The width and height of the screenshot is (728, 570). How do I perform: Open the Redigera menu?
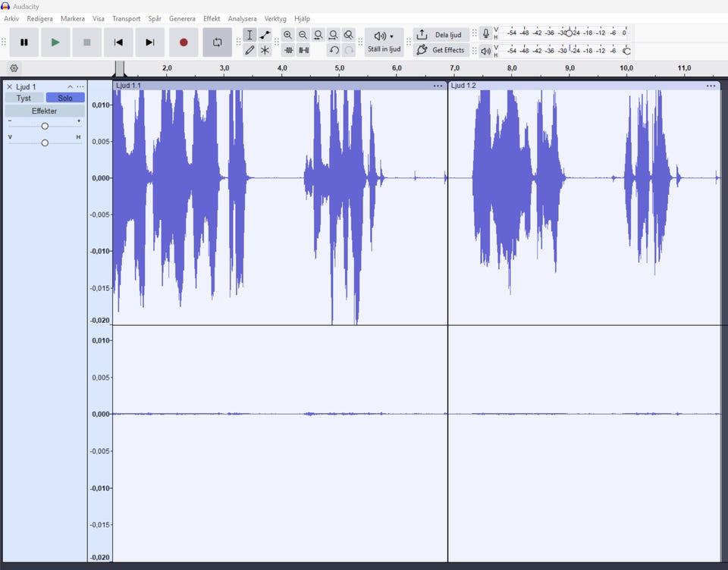pos(40,18)
